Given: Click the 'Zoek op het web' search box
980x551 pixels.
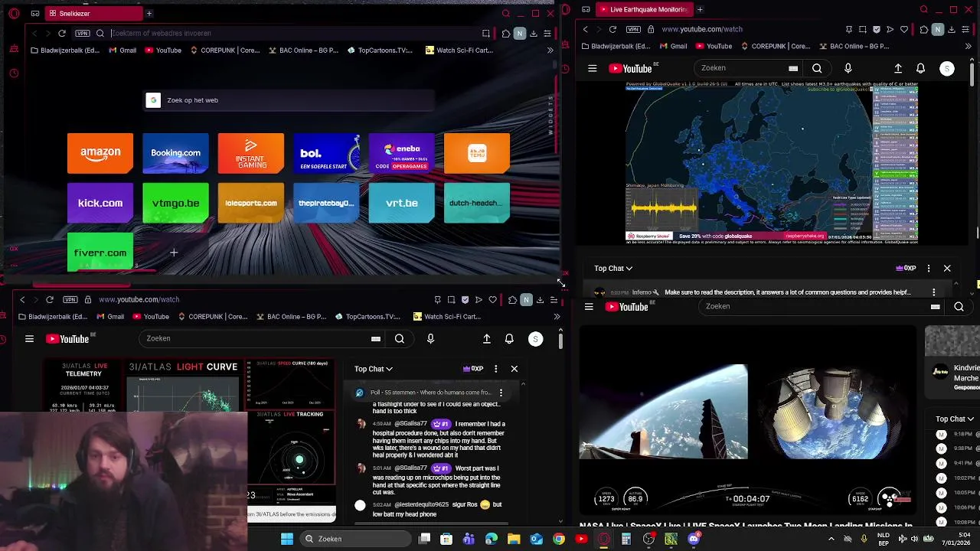Looking at the screenshot, I should click(x=289, y=100).
